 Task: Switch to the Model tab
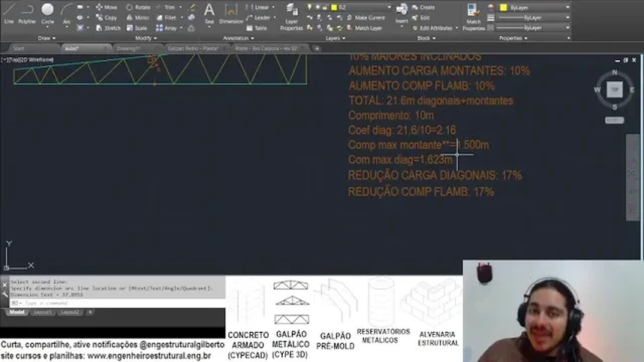click(x=17, y=312)
